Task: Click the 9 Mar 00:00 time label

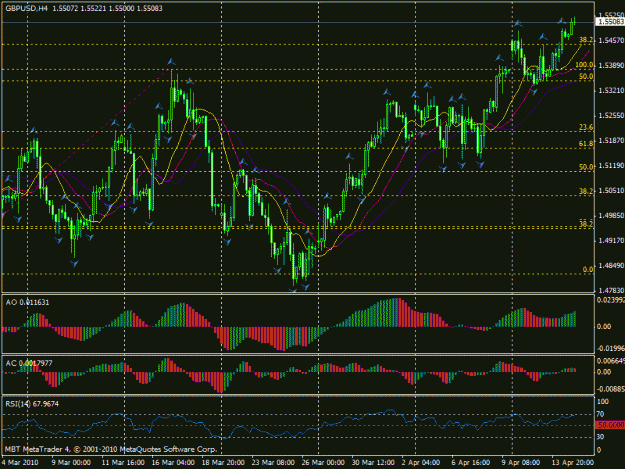Action: tap(71, 463)
